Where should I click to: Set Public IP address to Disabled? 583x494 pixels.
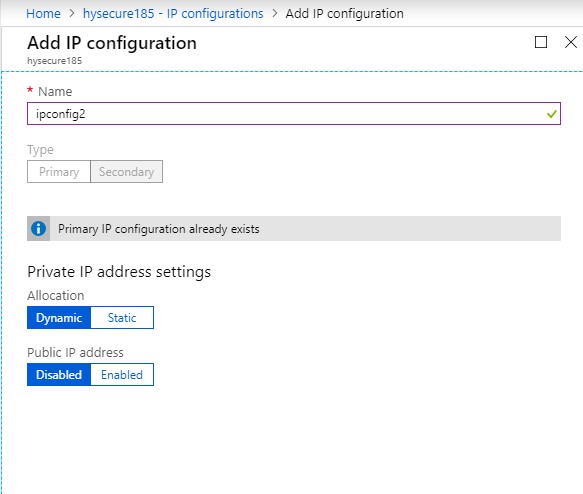59,374
